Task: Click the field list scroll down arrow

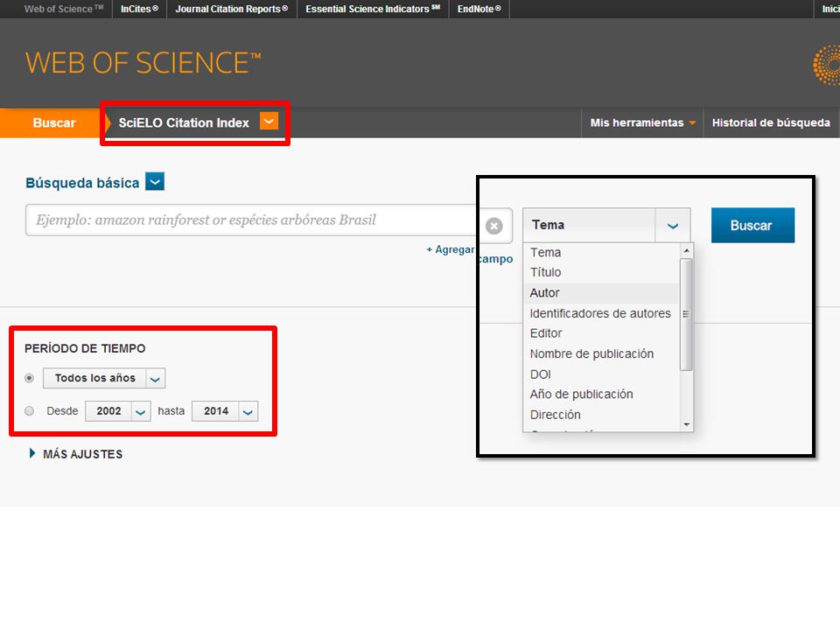Action: coord(686,425)
